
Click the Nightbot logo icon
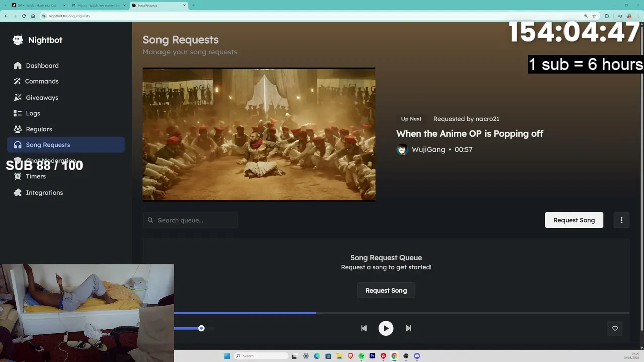click(x=18, y=40)
